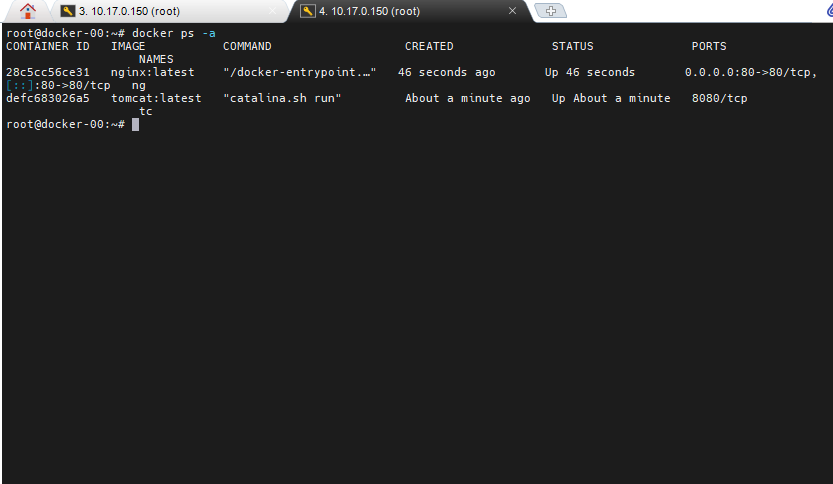Click the 0.0.0.0:80->80/tcp port mapping
The image size is (833, 484).
(751, 72)
